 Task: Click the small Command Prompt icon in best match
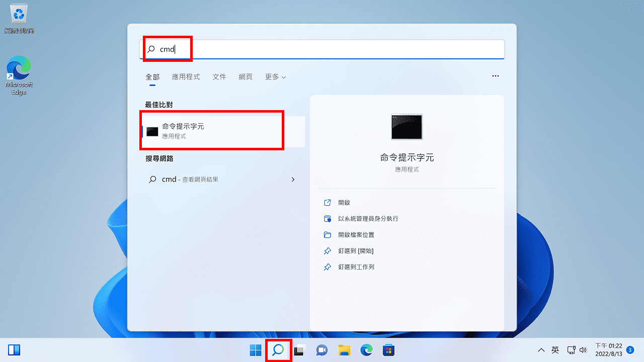tap(152, 132)
